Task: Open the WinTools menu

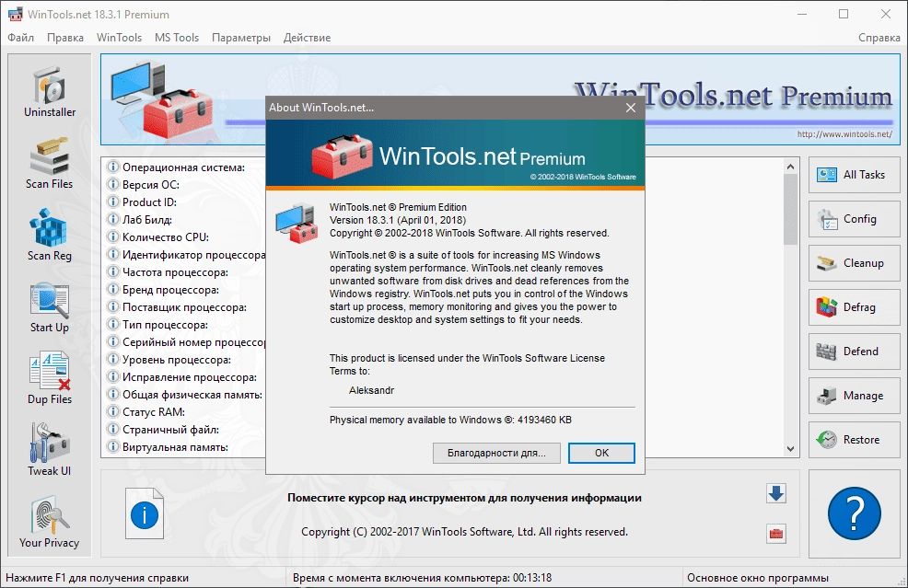Action: point(119,38)
